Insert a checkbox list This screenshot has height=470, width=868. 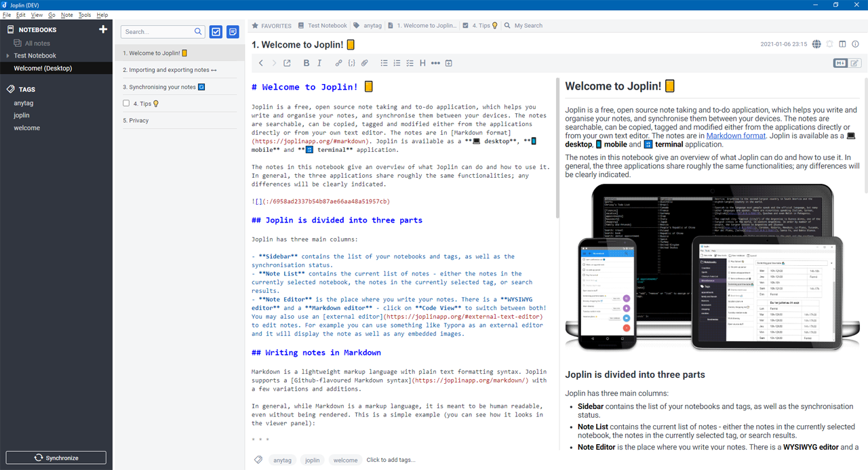410,63
